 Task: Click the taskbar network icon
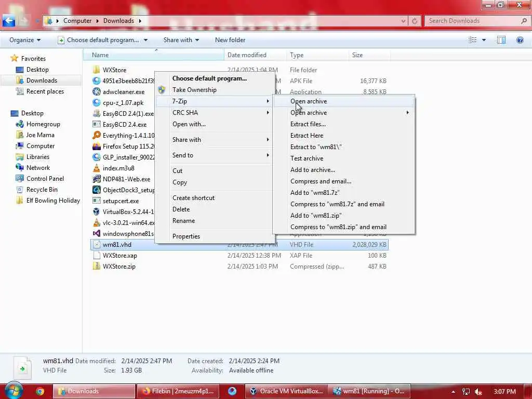466,392
